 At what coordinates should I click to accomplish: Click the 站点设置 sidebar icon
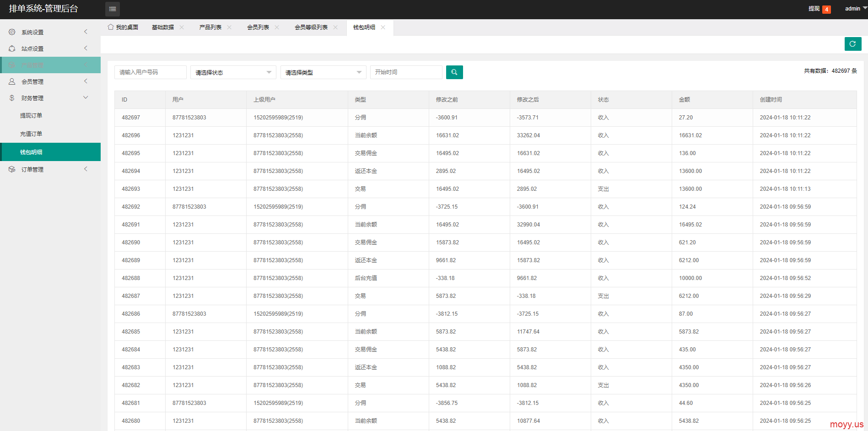[x=12, y=48]
